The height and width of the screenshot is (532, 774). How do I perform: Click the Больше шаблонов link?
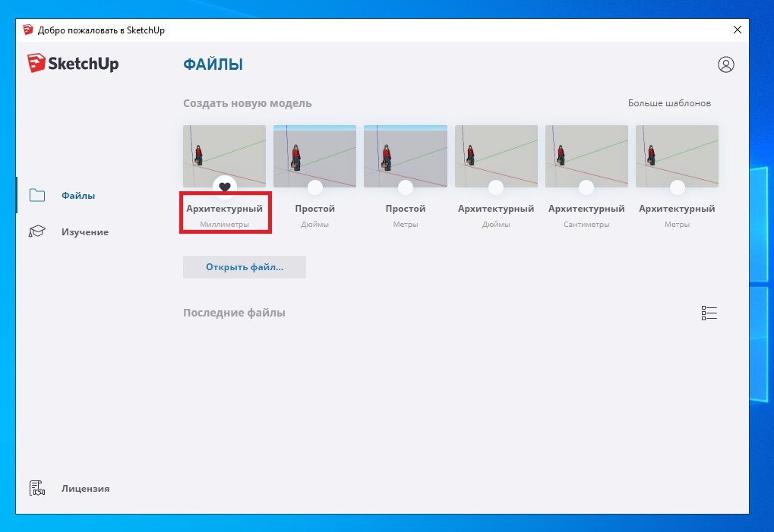tap(669, 103)
